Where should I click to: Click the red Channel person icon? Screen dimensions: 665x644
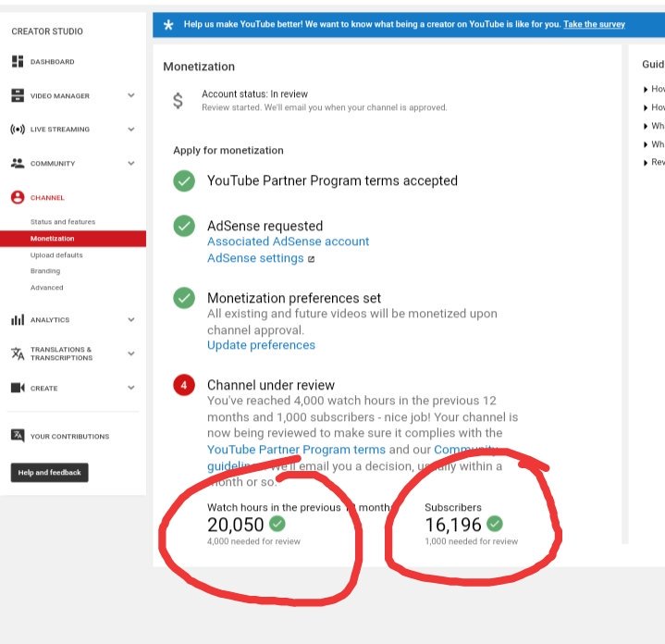pos(18,197)
